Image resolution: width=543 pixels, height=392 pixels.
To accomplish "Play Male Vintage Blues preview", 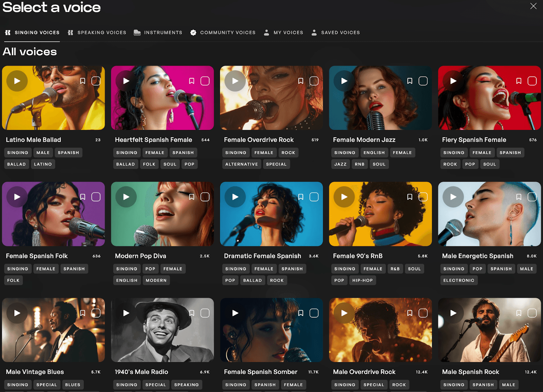I will [17, 313].
